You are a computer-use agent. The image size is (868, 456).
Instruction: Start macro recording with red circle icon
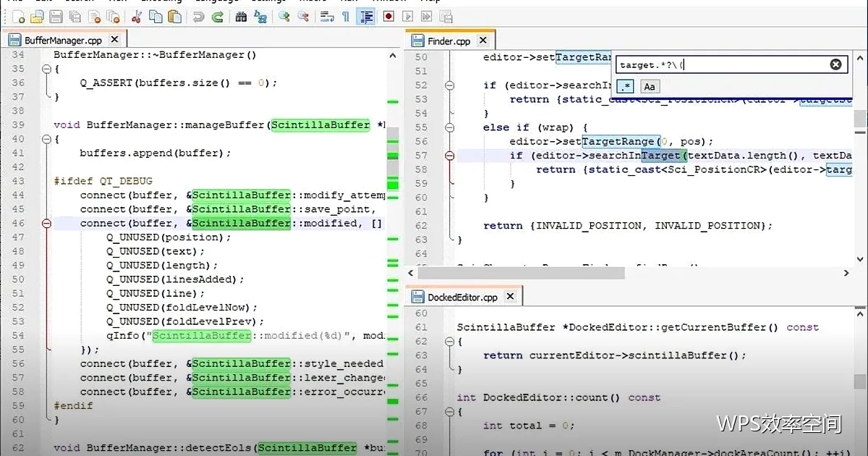[x=389, y=16]
